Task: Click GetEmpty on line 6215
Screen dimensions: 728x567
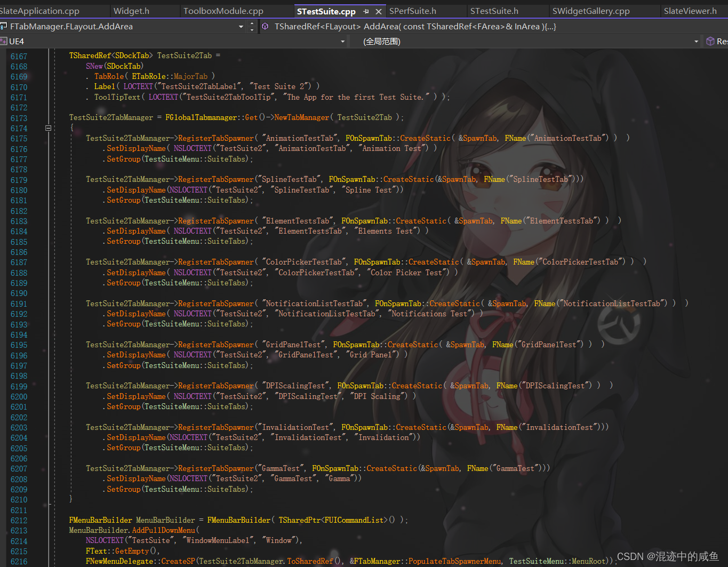Action: [x=132, y=551]
